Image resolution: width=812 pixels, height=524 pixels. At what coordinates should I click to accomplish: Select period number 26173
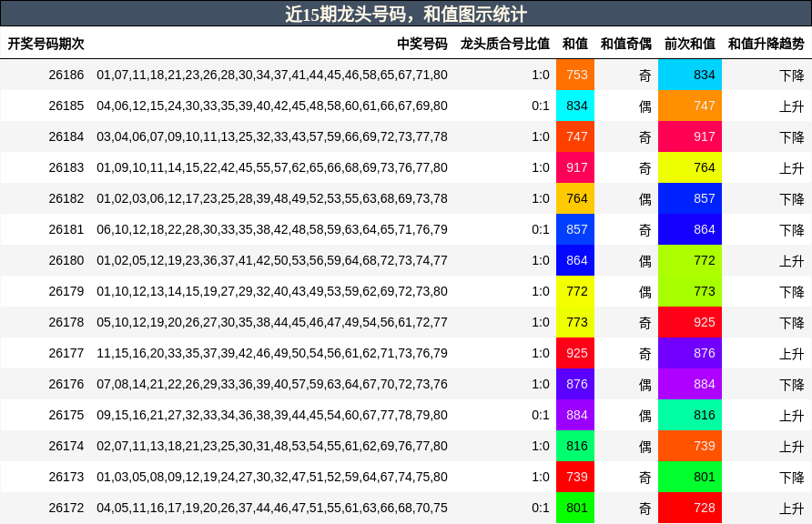66,477
